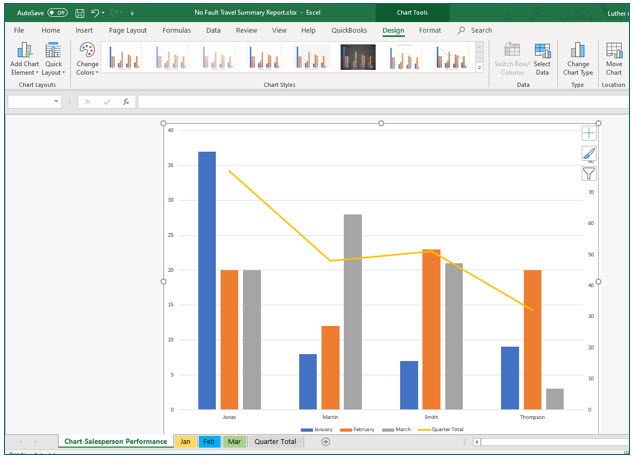Open the File menu

coord(19,30)
